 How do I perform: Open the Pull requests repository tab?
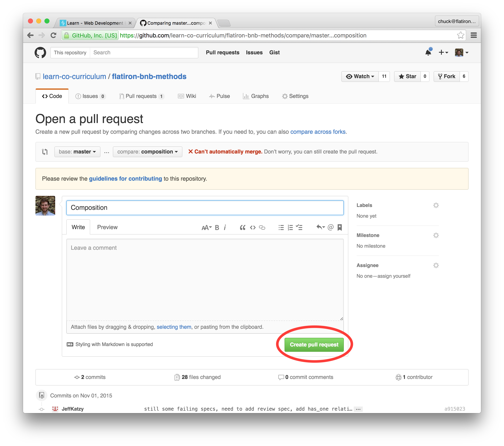pyautogui.click(x=141, y=96)
